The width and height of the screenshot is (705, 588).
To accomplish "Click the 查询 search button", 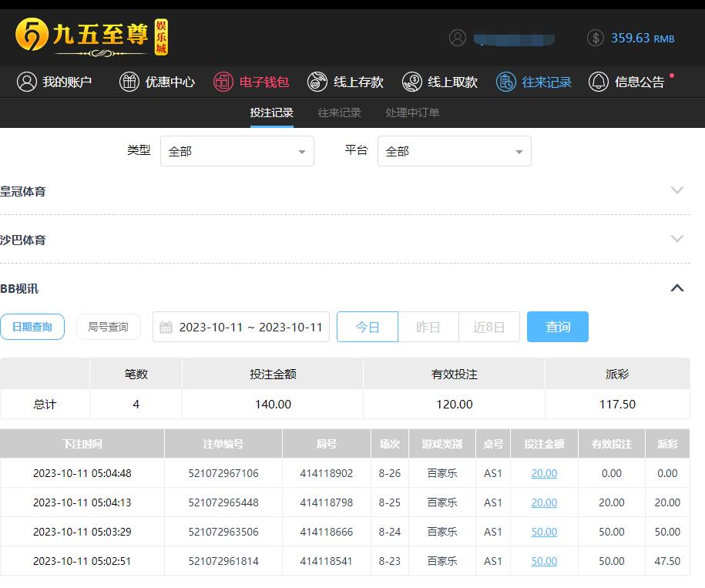I will pyautogui.click(x=558, y=327).
